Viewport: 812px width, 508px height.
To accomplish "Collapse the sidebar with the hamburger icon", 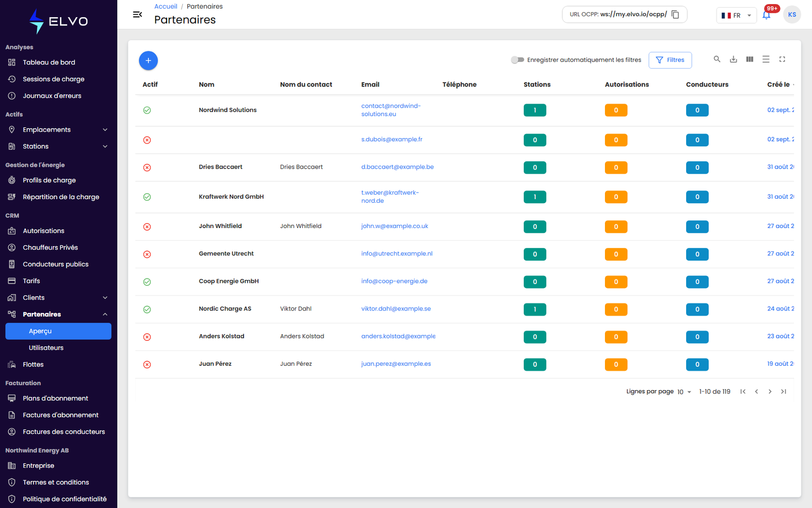I will (137, 15).
